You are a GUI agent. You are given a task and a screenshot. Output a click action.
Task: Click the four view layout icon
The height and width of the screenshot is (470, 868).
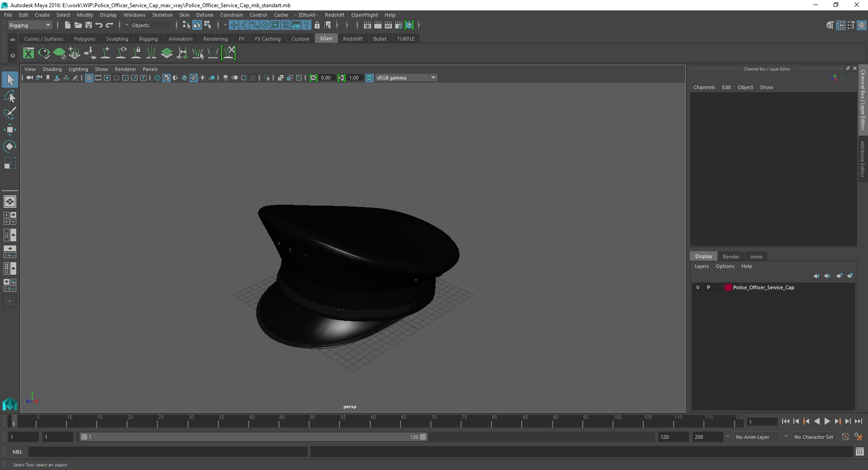click(x=10, y=218)
